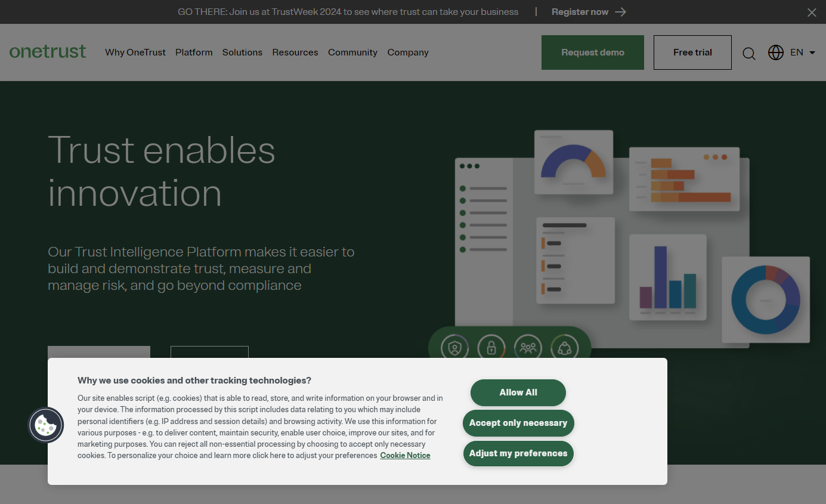Click the horizontal orange bar chart card
Image resolution: width=826 pixels, height=504 pixels.
coord(685,179)
